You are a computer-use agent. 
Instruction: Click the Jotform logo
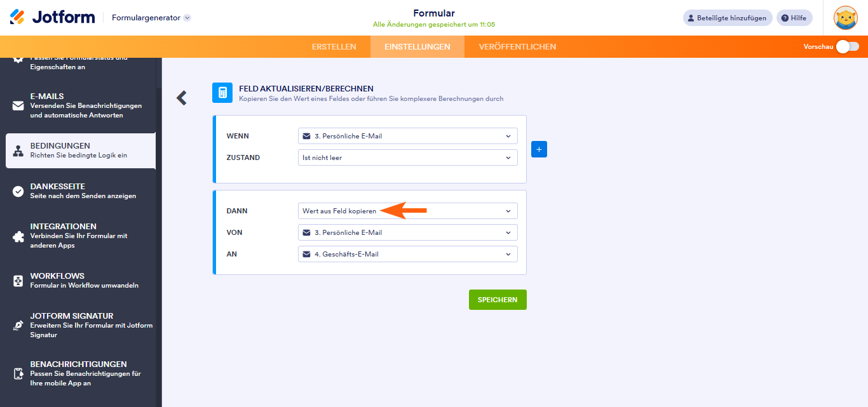(x=52, y=17)
